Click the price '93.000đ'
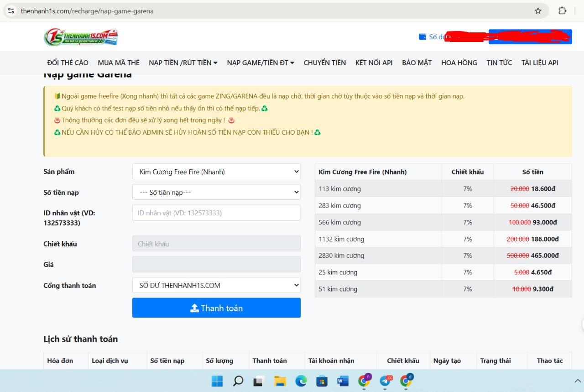This screenshot has width=584, height=392. (x=545, y=222)
